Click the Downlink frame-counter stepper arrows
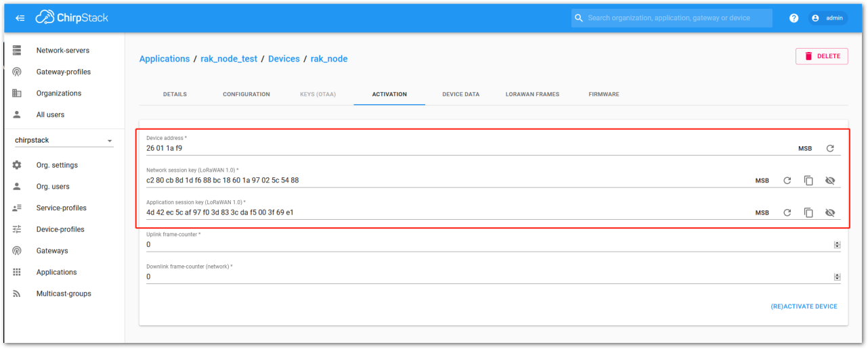The width and height of the screenshot is (868, 349). click(x=837, y=277)
